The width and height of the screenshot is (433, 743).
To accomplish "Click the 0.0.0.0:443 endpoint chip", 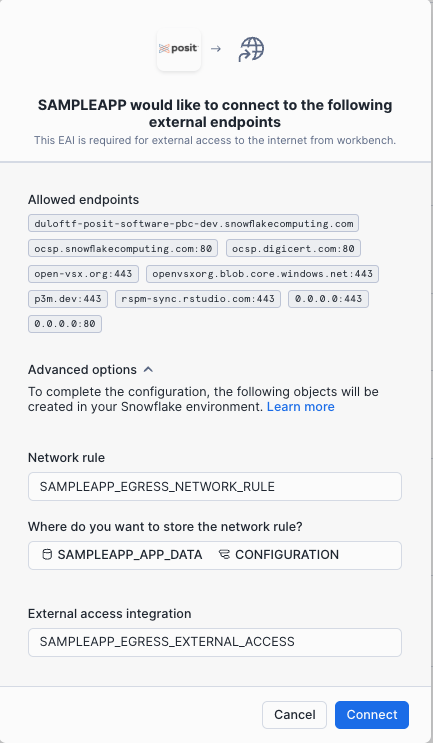I will coord(328,299).
